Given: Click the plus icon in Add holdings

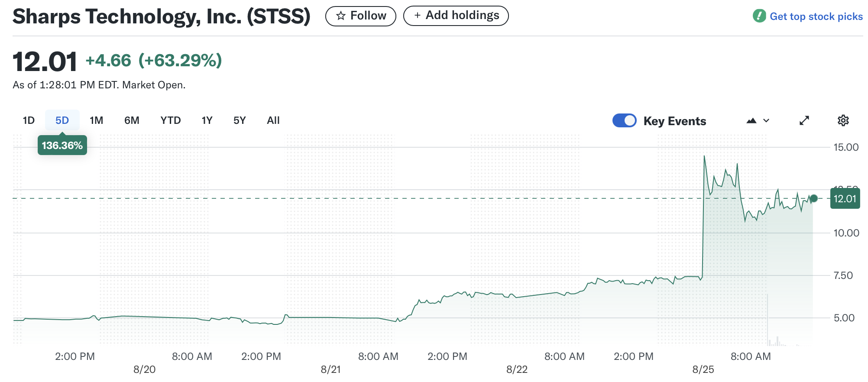Looking at the screenshot, I should click(x=417, y=16).
